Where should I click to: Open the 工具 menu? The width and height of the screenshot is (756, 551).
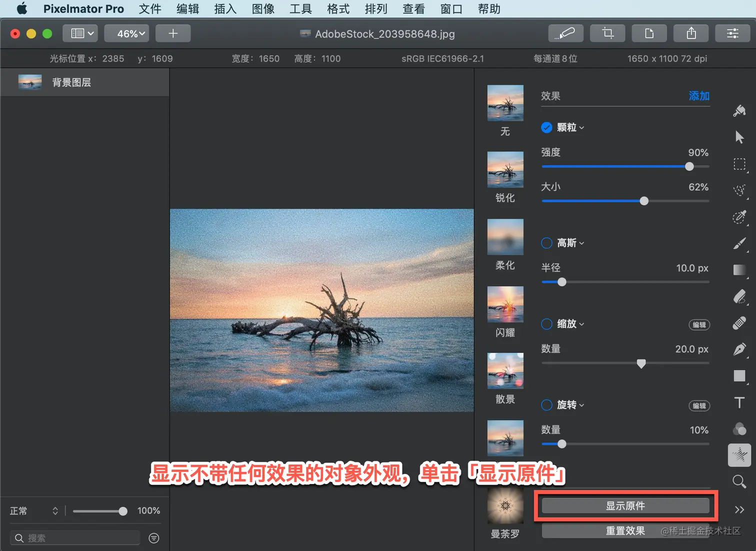pyautogui.click(x=300, y=9)
